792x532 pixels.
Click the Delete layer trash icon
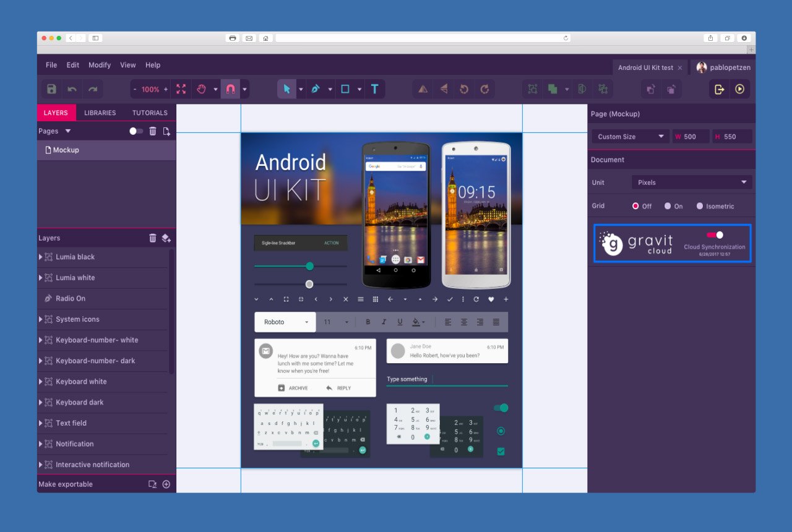152,238
